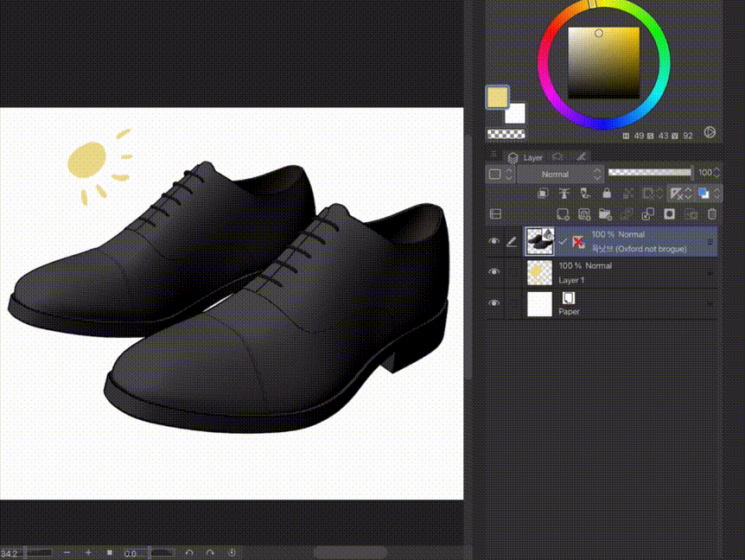Screen dimensions: 745x560
Task: Open layer color dropdown arrows
Action: pyautogui.click(x=716, y=194)
